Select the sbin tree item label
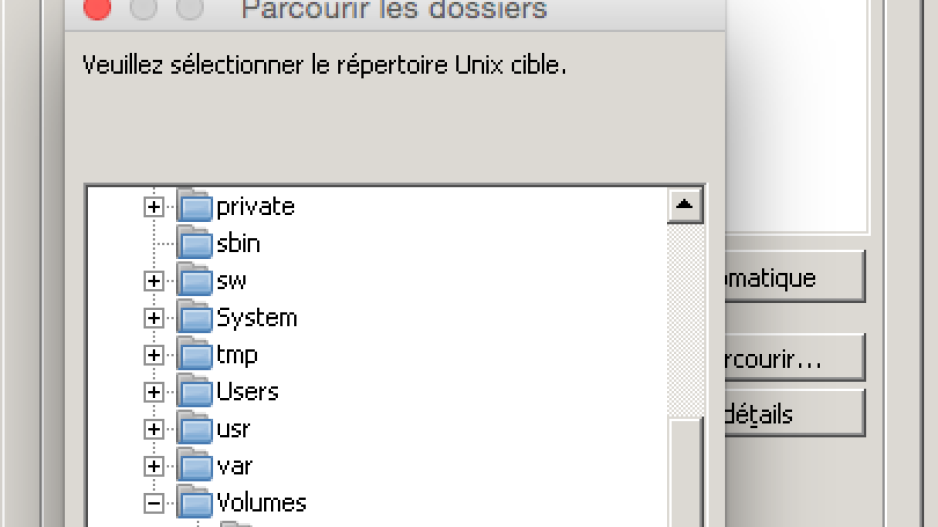Screen dimensions: 938x527 (238, 243)
